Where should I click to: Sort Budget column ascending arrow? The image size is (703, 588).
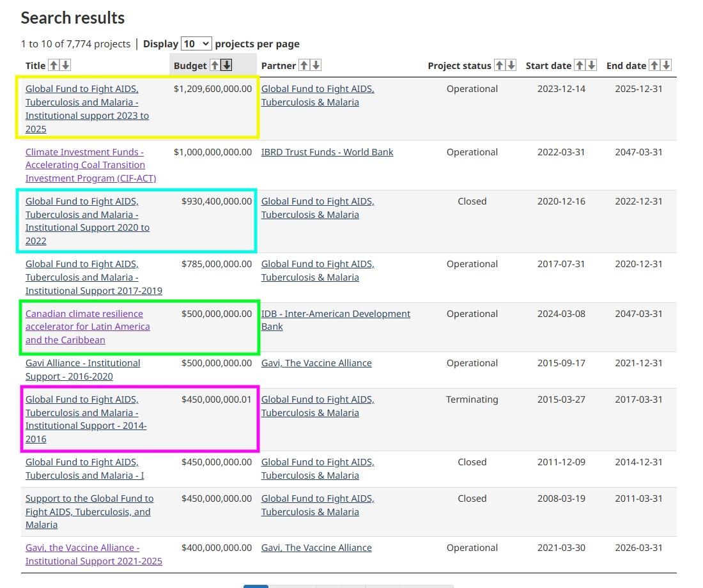click(x=215, y=65)
